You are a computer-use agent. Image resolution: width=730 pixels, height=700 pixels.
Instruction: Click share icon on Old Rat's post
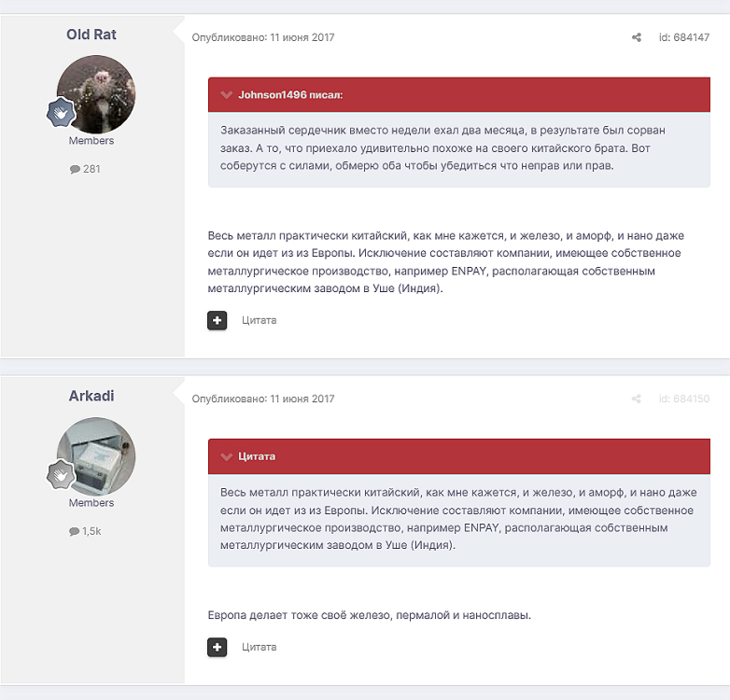pyautogui.click(x=637, y=38)
